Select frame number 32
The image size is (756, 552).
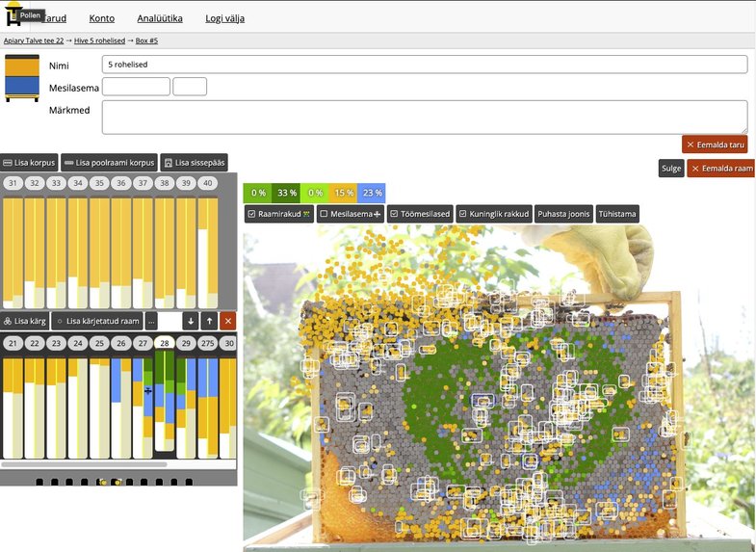tap(35, 183)
